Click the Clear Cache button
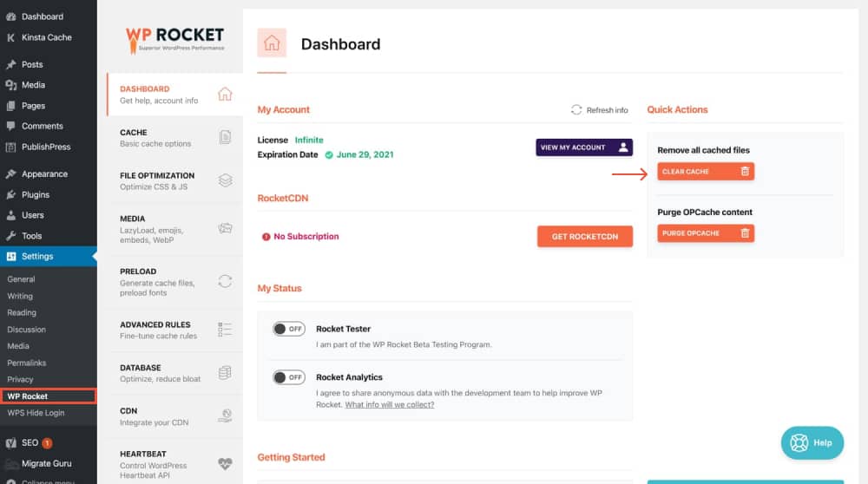Image resolution: width=868 pixels, height=484 pixels. (706, 172)
